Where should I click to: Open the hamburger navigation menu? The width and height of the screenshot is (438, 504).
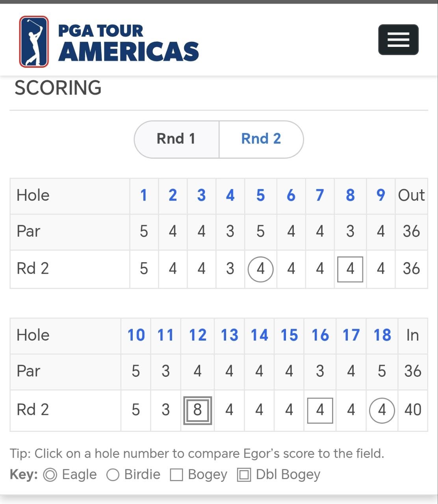point(398,40)
